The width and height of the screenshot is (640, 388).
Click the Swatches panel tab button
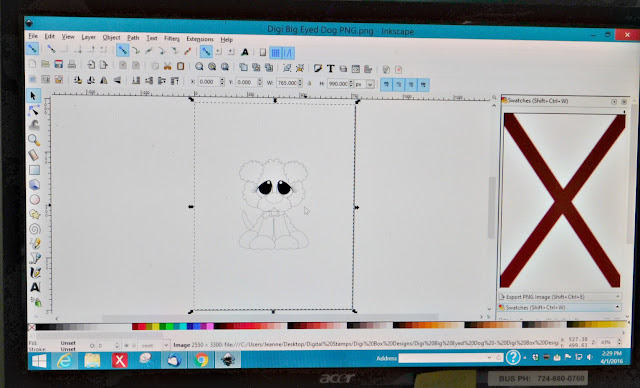coord(560,307)
